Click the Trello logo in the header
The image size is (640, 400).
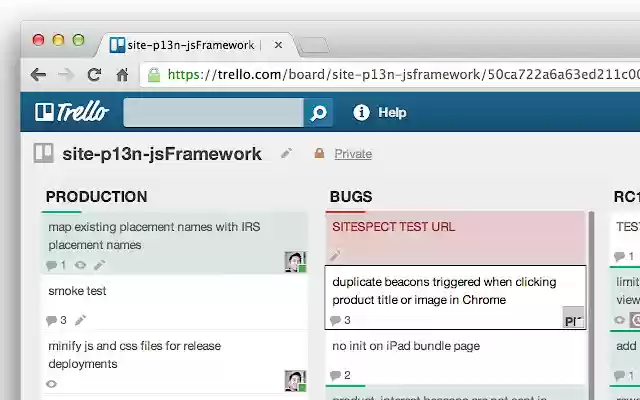72,112
